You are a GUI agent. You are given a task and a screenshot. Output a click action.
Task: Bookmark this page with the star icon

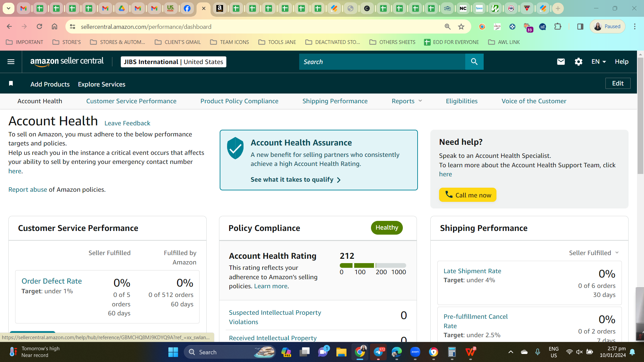tap(461, 26)
